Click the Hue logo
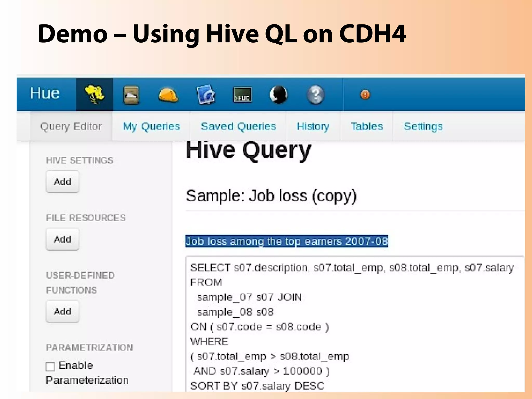This screenshot has height=399, width=532. point(45,93)
